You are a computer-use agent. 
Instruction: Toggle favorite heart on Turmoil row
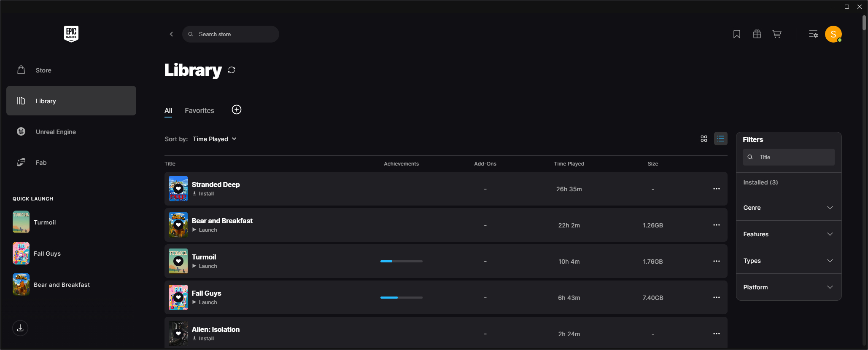[178, 261]
